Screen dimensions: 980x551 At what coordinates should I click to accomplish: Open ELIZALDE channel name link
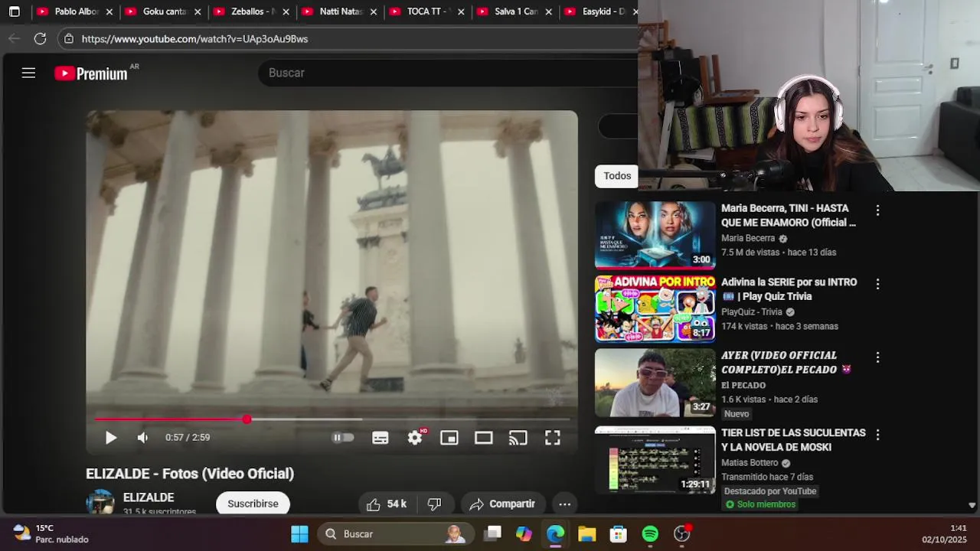(149, 497)
